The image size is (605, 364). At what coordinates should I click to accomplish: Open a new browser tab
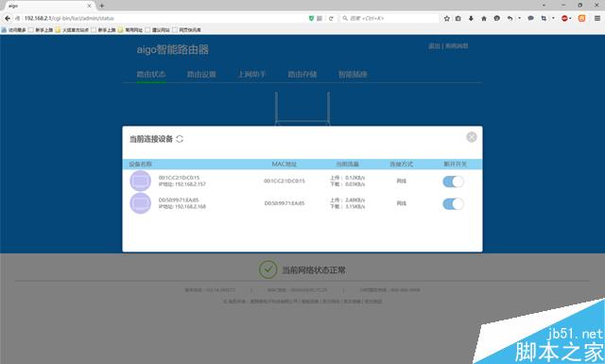click(102, 6)
